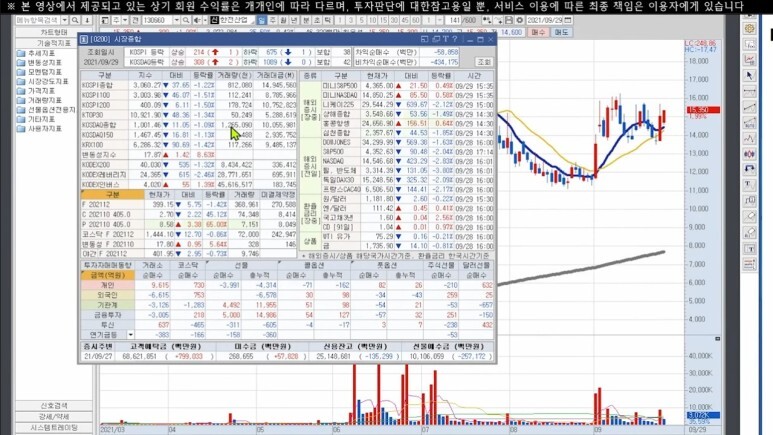The height and width of the screenshot is (435, 773).
Task: Click the speaker icon in chart toolbar
Action: click(x=197, y=20)
